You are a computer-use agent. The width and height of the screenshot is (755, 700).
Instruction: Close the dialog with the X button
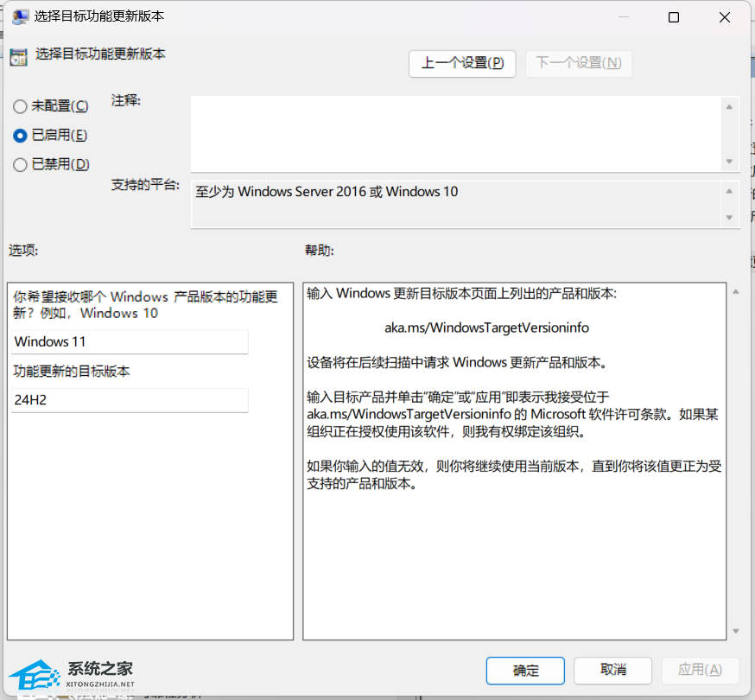(724, 17)
